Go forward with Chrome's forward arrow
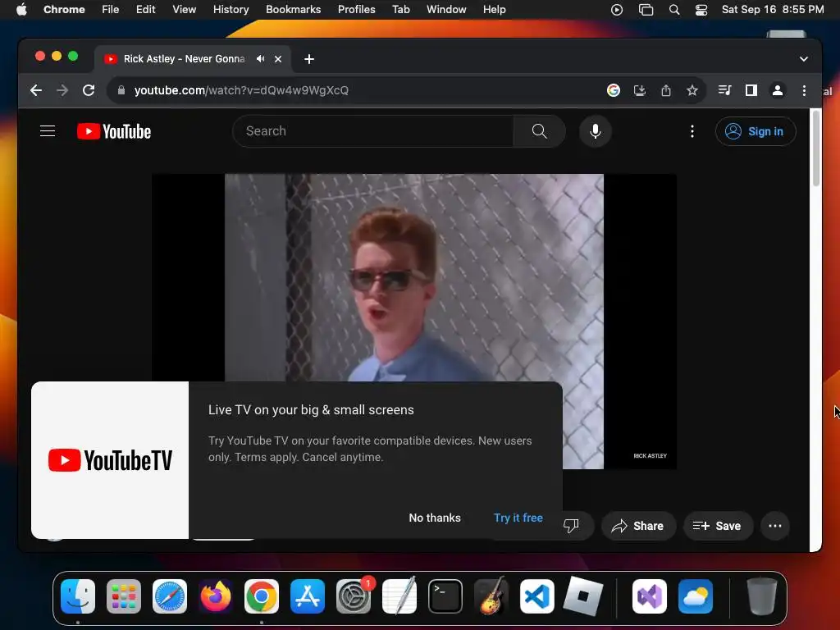The image size is (840, 630). click(x=62, y=90)
